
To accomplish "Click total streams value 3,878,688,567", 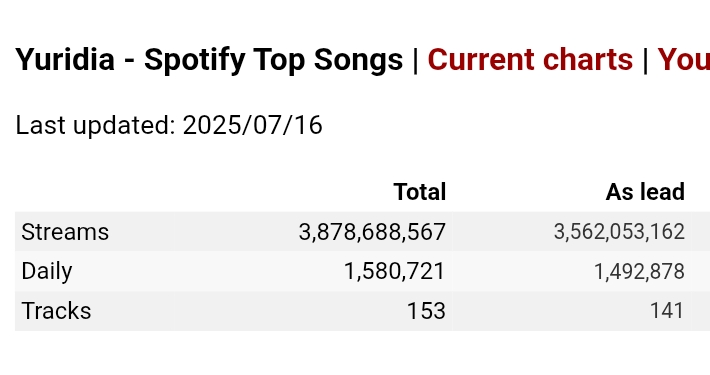I will [372, 232].
